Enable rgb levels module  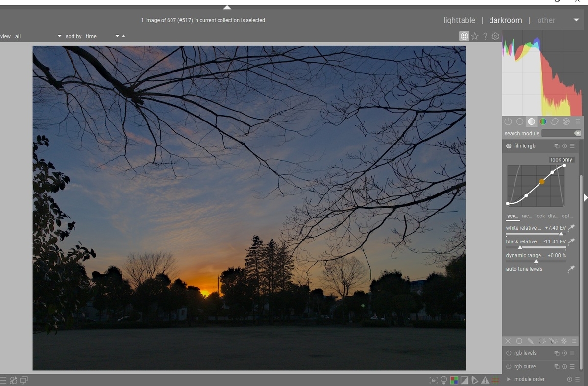(509, 353)
